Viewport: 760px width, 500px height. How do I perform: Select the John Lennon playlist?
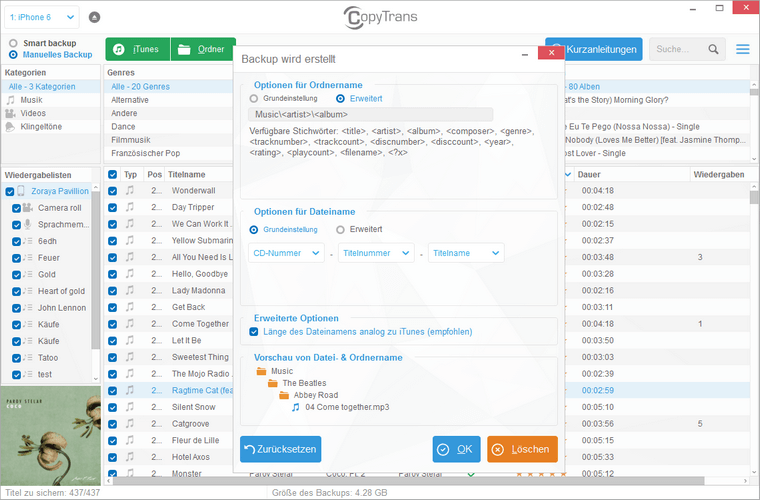pos(62,308)
